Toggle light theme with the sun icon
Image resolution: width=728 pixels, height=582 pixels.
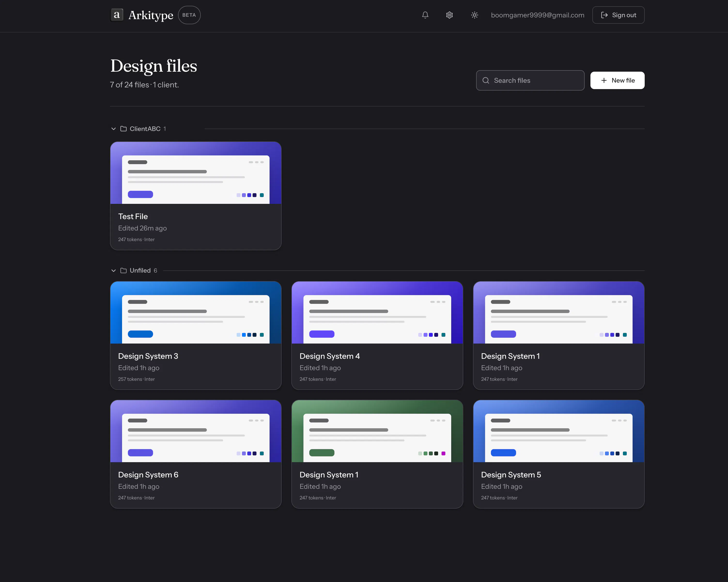pyautogui.click(x=474, y=15)
